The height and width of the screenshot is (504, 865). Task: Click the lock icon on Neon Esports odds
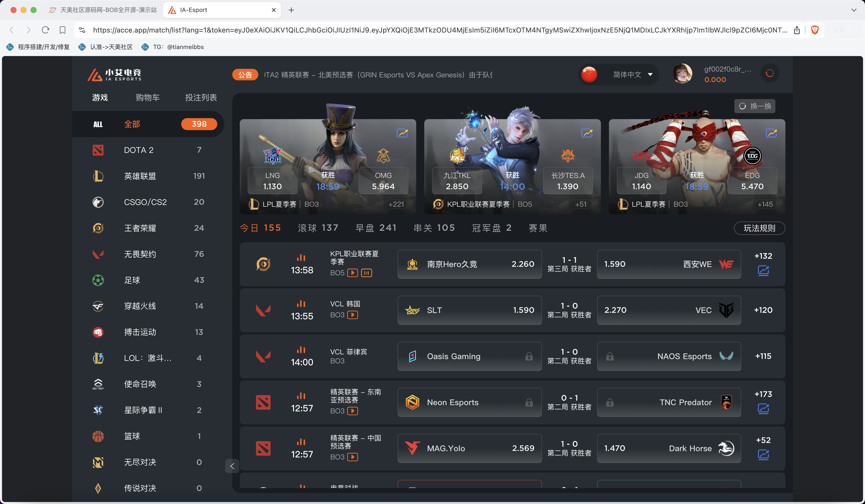tap(529, 402)
